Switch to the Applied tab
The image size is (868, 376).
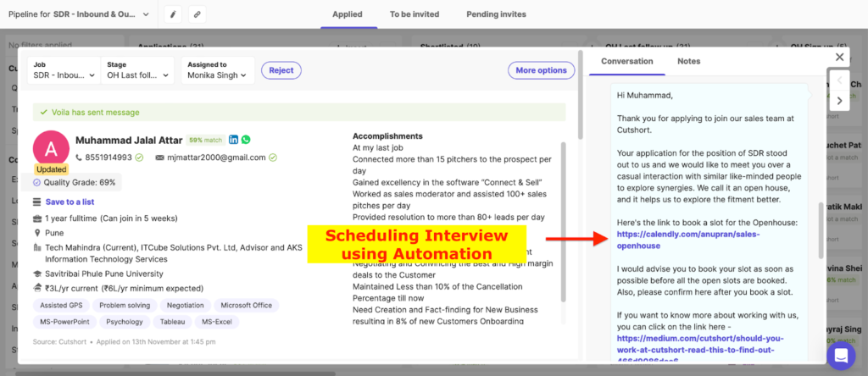click(347, 14)
